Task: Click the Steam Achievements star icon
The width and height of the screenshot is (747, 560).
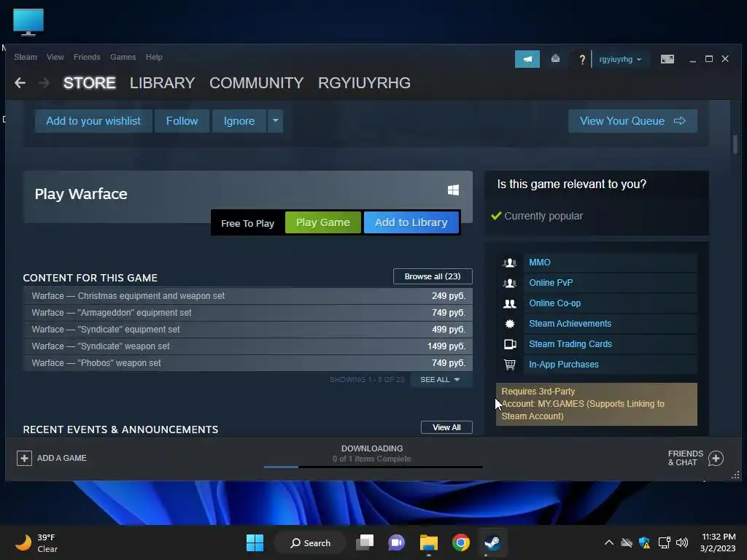Action: (x=510, y=324)
